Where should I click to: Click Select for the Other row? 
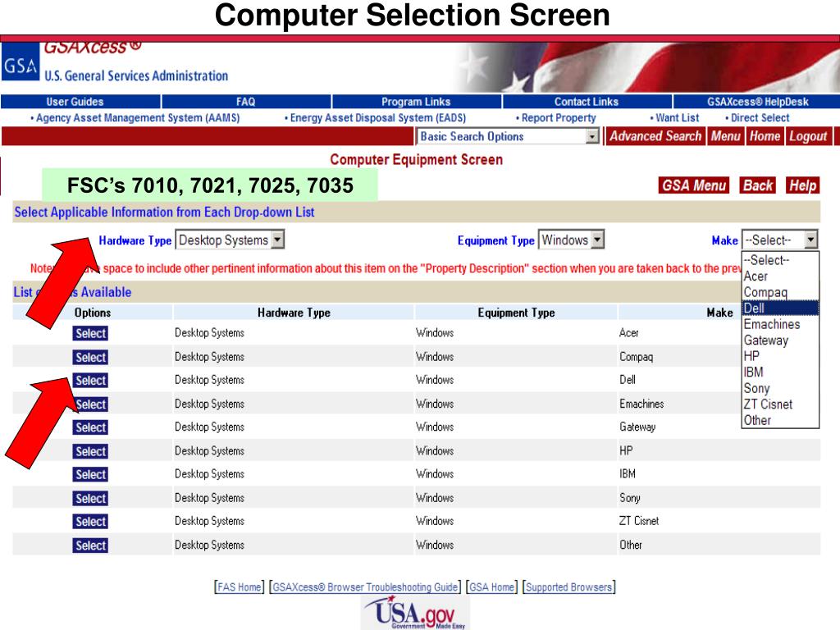[90, 546]
